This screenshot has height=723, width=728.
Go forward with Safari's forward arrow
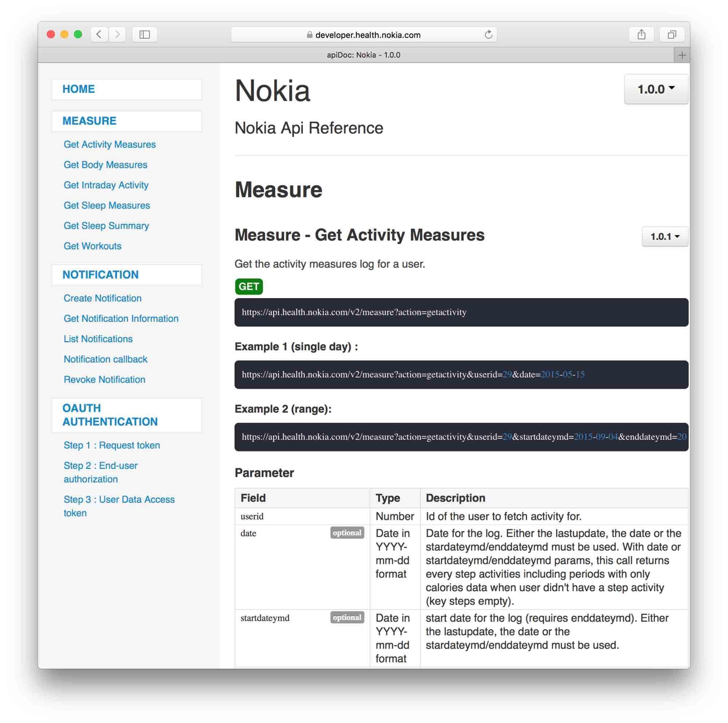[117, 35]
